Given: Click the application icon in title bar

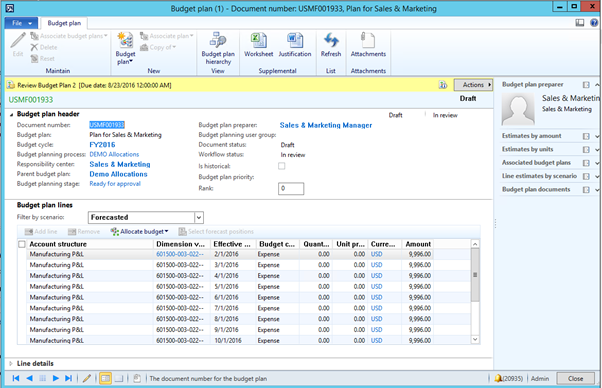Looking at the screenshot, I should tap(10, 8).
